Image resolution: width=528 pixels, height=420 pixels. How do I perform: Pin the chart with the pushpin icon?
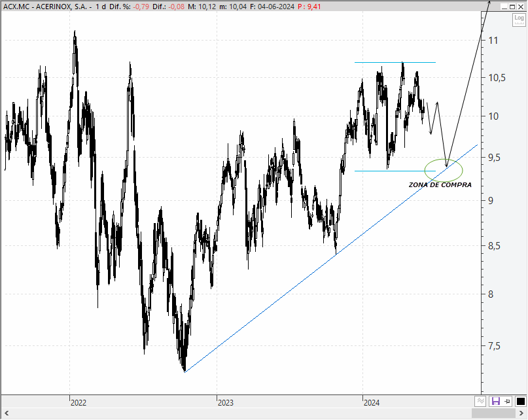pos(507,402)
